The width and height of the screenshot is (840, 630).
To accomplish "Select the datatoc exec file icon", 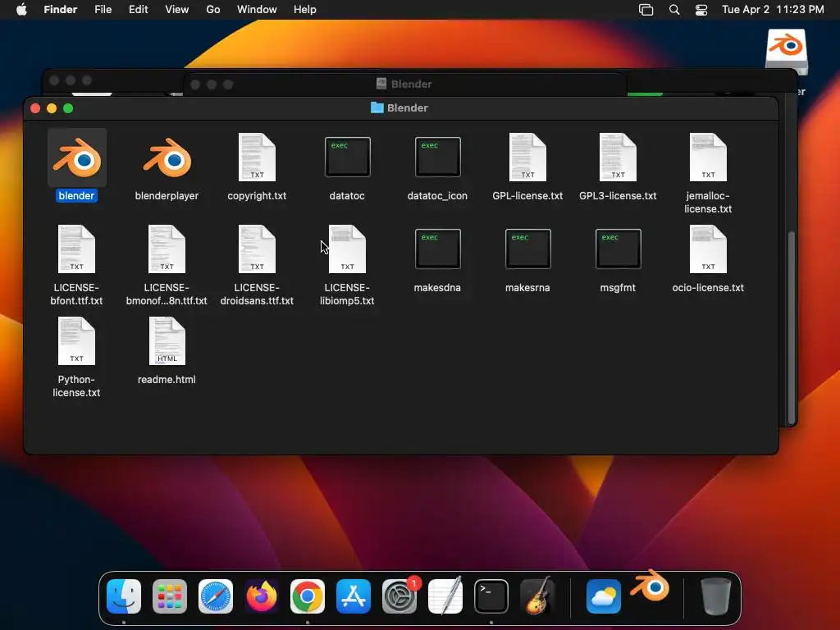I will 347,157.
